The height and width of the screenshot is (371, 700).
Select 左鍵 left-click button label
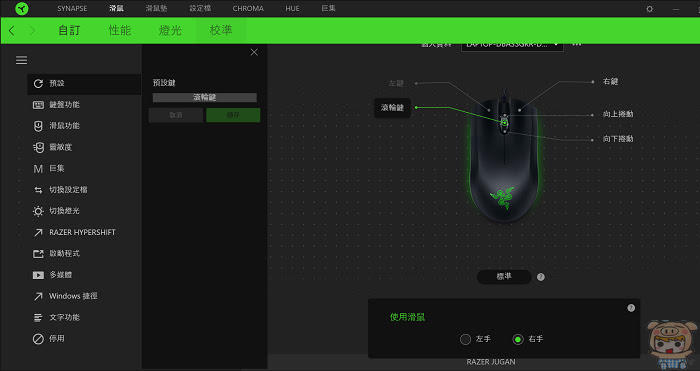coord(396,83)
